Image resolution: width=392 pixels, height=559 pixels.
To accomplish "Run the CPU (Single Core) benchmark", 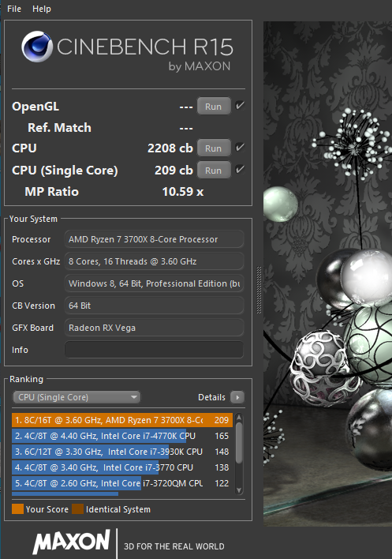I will tap(213, 170).
